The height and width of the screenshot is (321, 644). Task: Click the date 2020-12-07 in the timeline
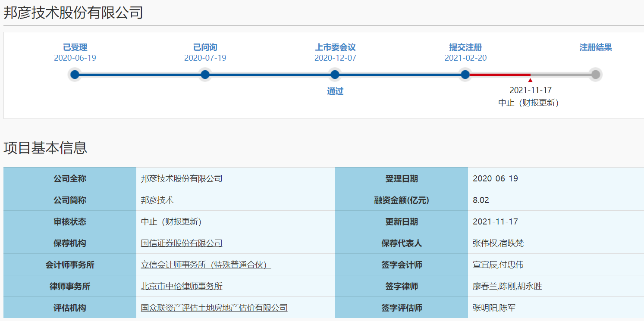pos(335,58)
